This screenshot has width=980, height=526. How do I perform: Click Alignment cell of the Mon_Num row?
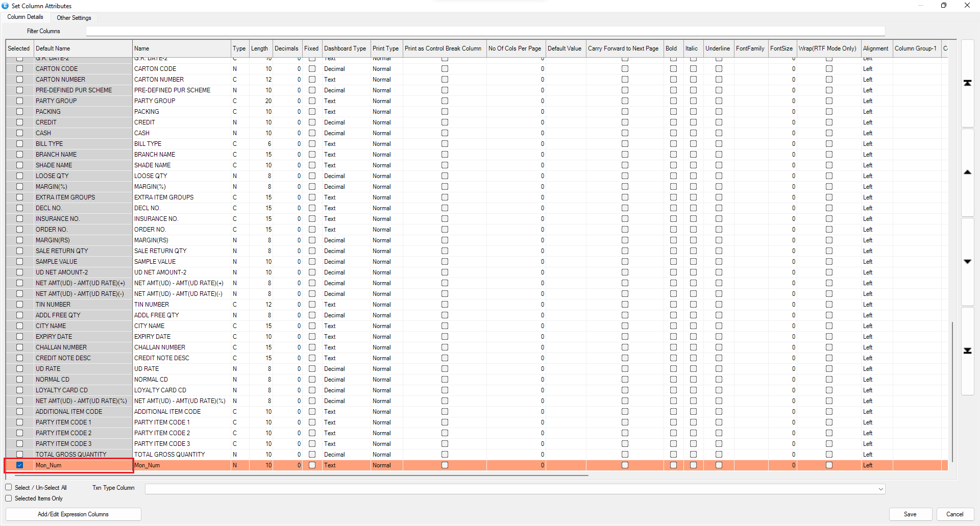click(876, 465)
